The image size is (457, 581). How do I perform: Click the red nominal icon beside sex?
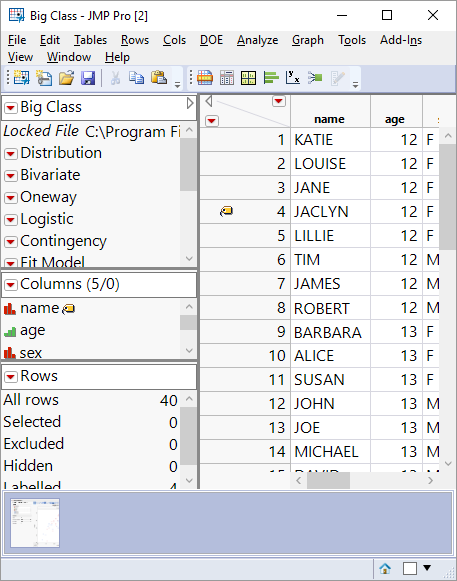click(10, 352)
